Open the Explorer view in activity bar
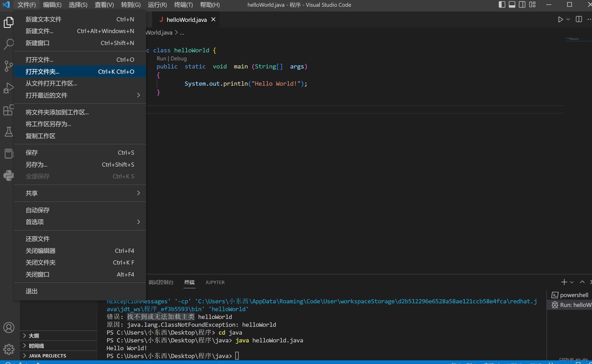 click(9, 22)
